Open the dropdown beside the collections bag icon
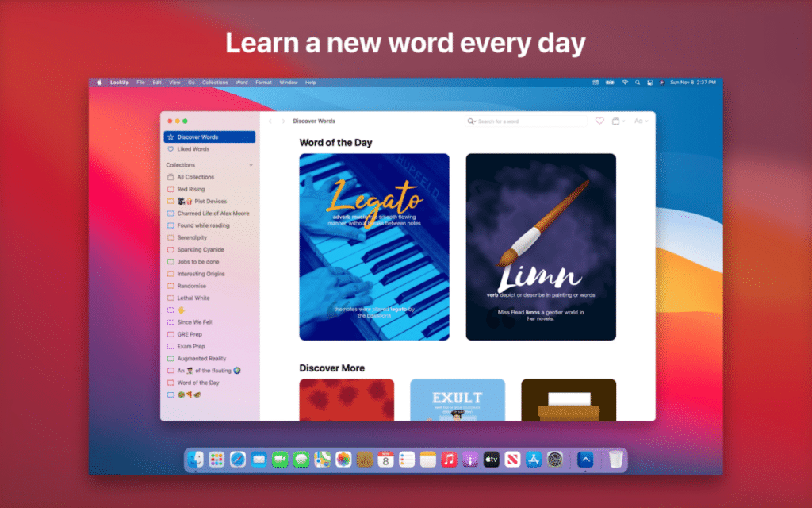This screenshot has width=812, height=508. click(x=624, y=121)
